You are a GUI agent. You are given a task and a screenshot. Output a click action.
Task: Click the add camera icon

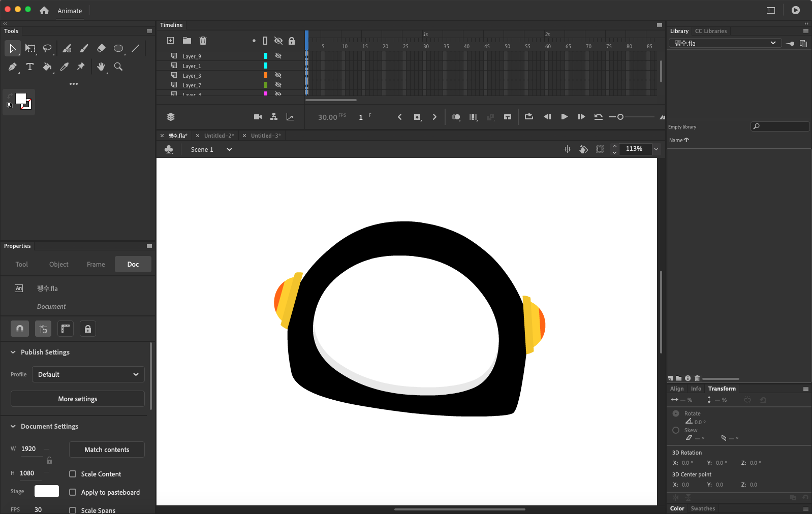[258, 117]
